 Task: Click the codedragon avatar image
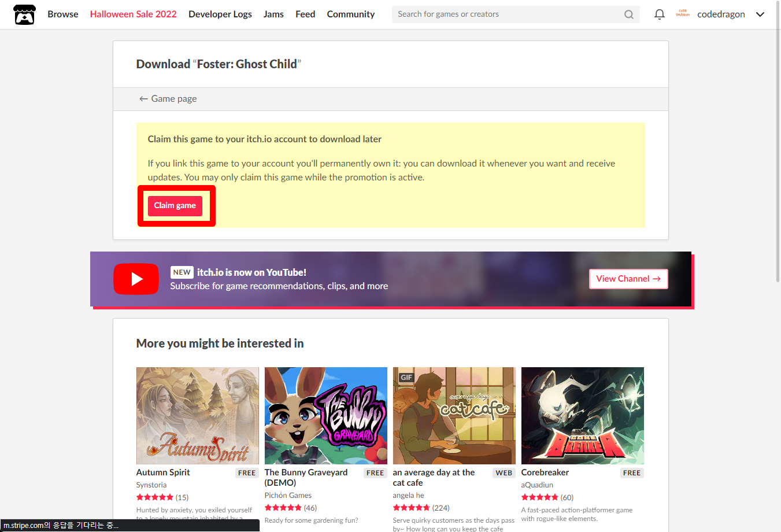click(683, 14)
